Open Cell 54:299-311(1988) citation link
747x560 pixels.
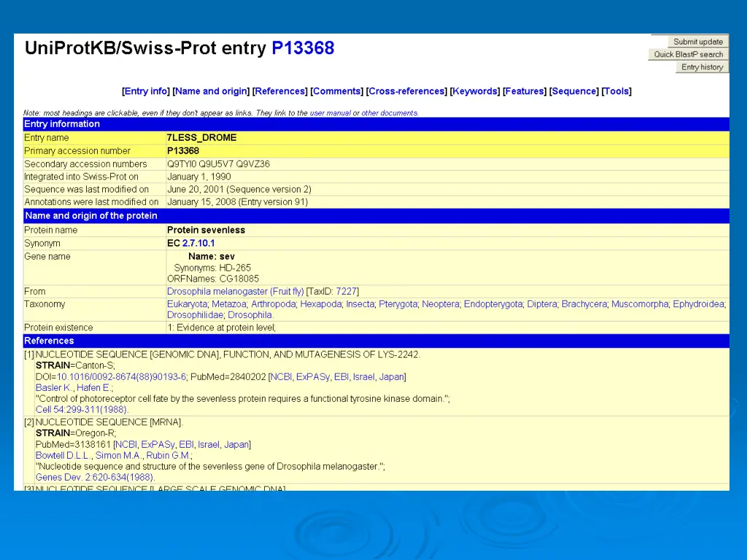(82, 410)
